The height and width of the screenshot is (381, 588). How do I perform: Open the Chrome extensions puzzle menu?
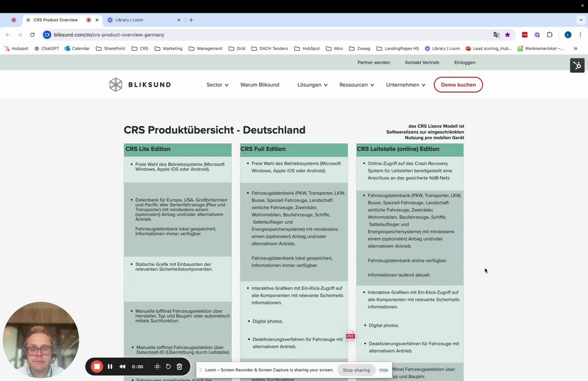pos(549,34)
